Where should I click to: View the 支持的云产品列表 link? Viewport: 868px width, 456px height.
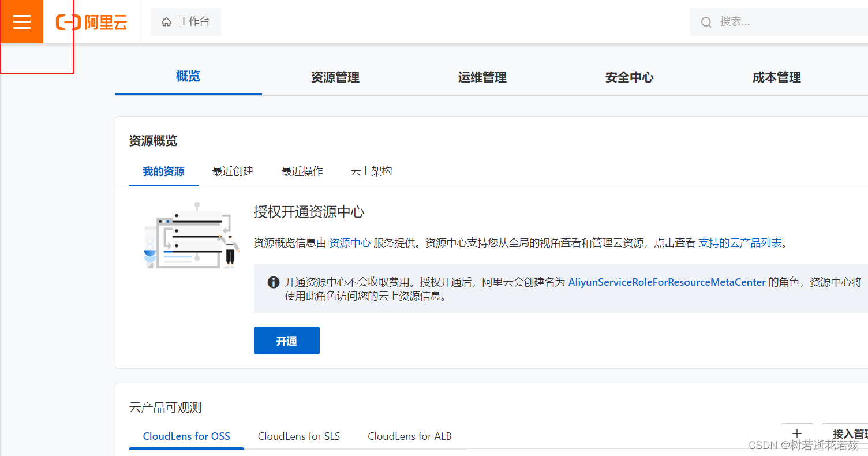coord(740,242)
